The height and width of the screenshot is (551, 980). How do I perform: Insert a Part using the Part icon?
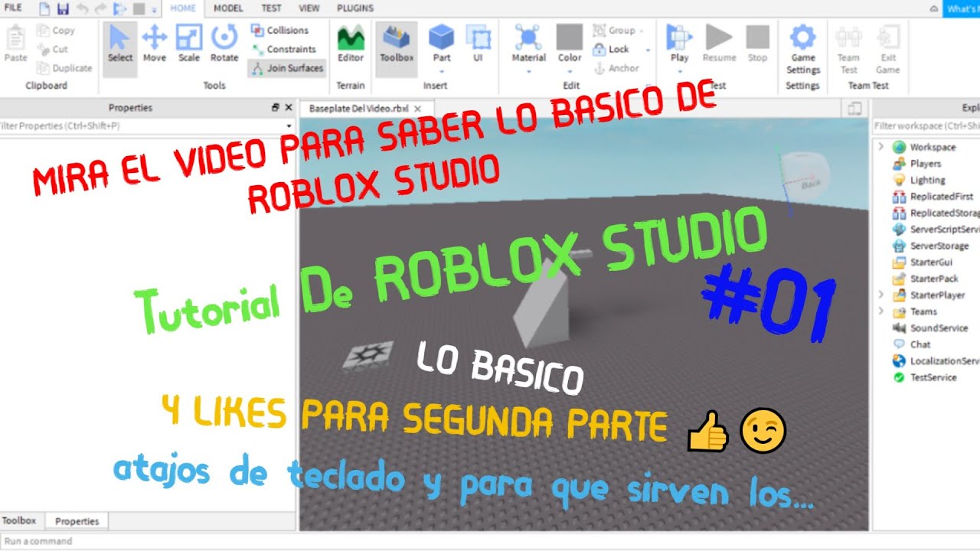pos(441,38)
